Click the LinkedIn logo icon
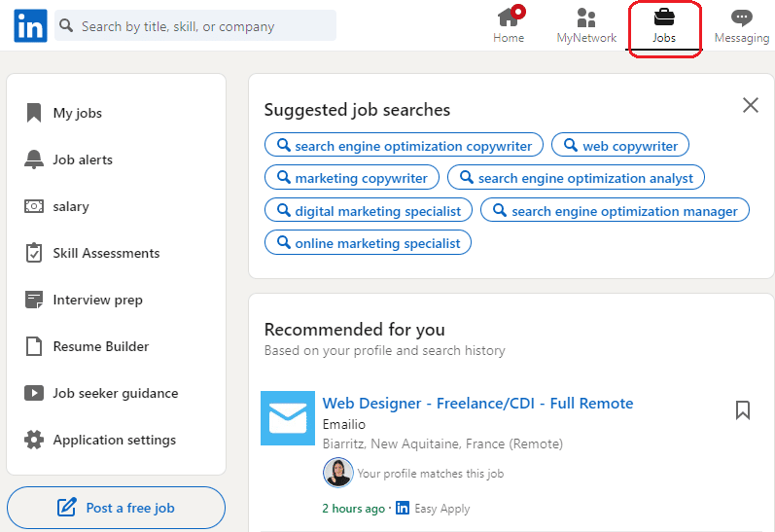This screenshot has width=775, height=532. (x=30, y=25)
